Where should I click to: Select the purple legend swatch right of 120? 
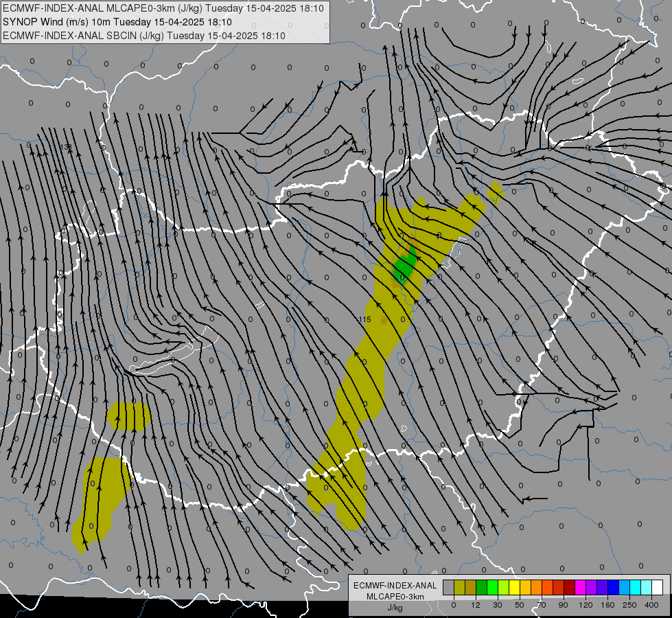pyautogui.click(x=592, y=587)
